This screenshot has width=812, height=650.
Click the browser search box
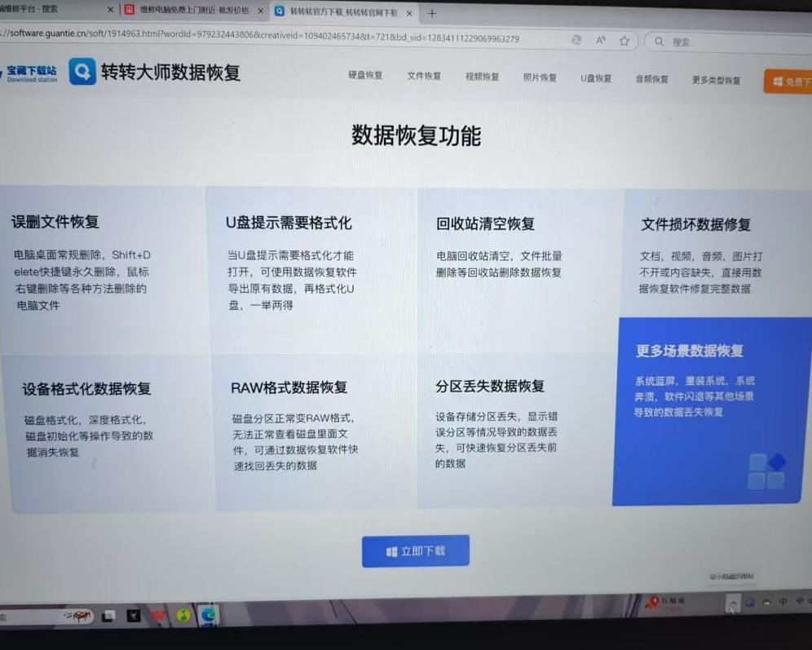coord(726,42)
